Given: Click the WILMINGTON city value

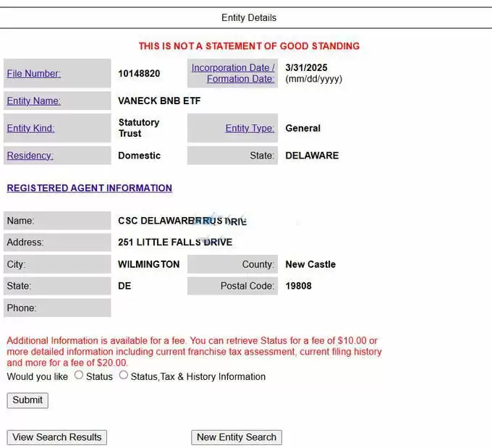Looking at the screenshot, I should pos(148,264).
